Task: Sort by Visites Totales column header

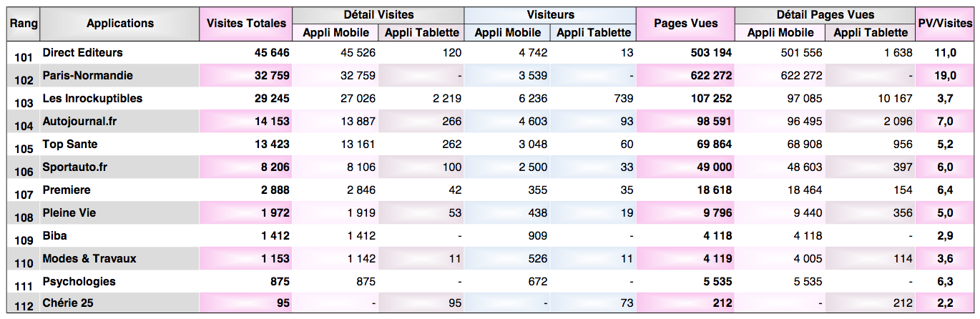Action: click(246, 24)
